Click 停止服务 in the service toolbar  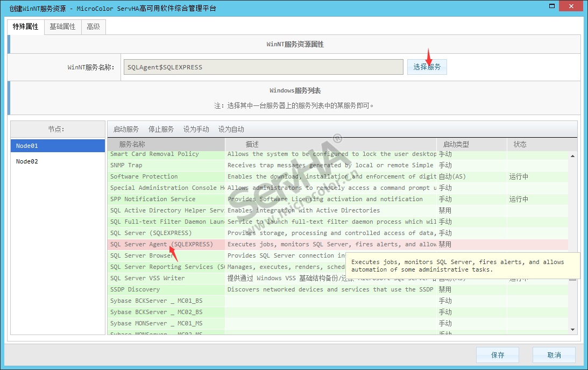click(161, 129)
